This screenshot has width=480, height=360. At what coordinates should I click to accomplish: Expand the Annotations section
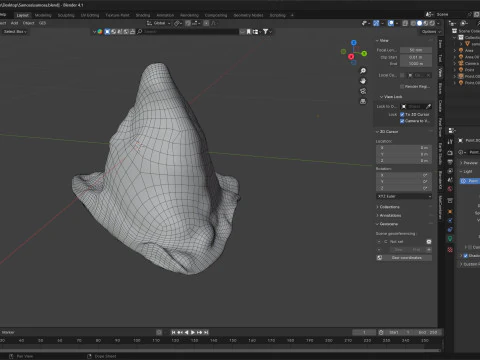(389, 216)
